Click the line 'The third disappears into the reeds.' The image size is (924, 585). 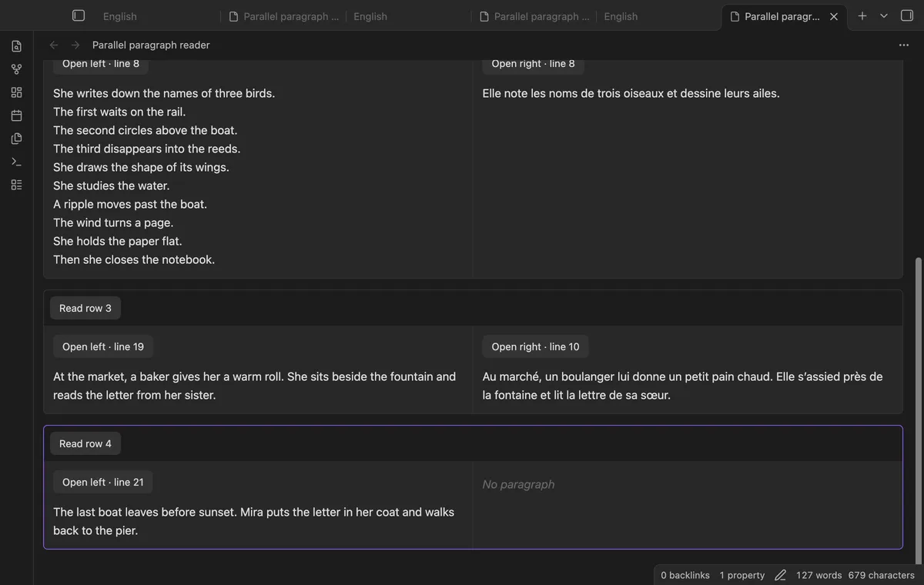click(x=147, y=149)
